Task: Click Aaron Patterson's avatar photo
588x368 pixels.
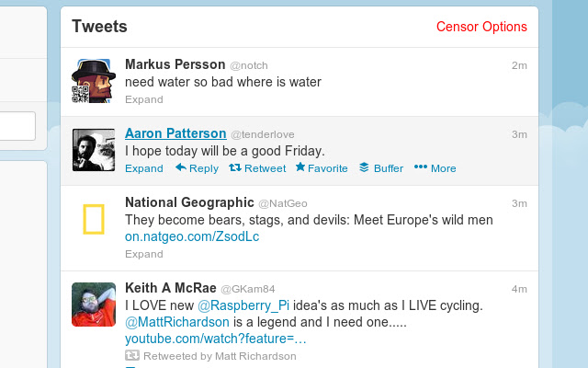Action: (94, 150)
